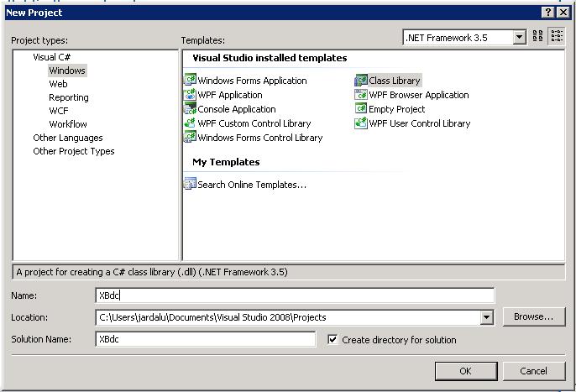Open the .NET Framework version dropdown
Image resolution: width=576 pixels, height=392 pixels.
tap(519, 37)
